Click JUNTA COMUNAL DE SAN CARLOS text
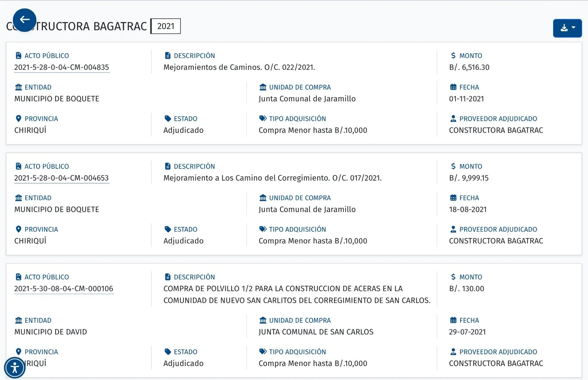The image size is (588, 380). 316,332
